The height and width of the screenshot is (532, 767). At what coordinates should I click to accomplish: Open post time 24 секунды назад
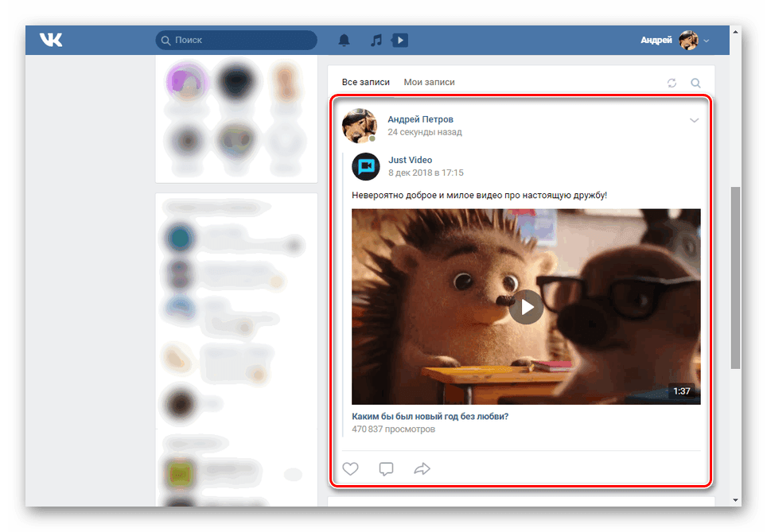click(x=425, y=132)
